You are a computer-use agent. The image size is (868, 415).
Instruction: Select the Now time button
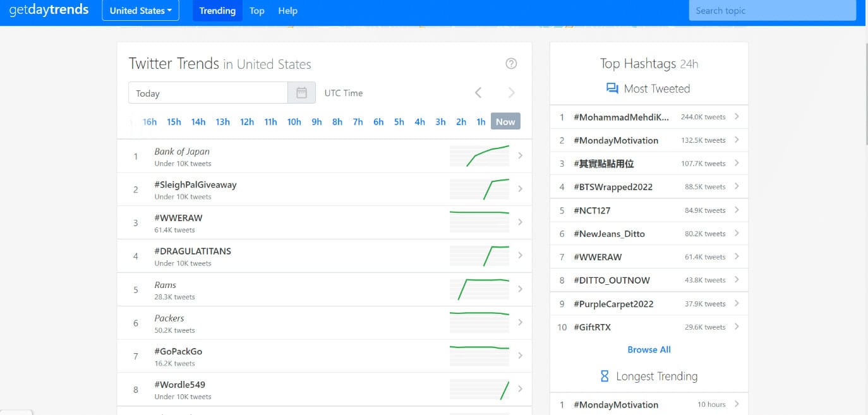pyautogui.click(x=505, y=121)
